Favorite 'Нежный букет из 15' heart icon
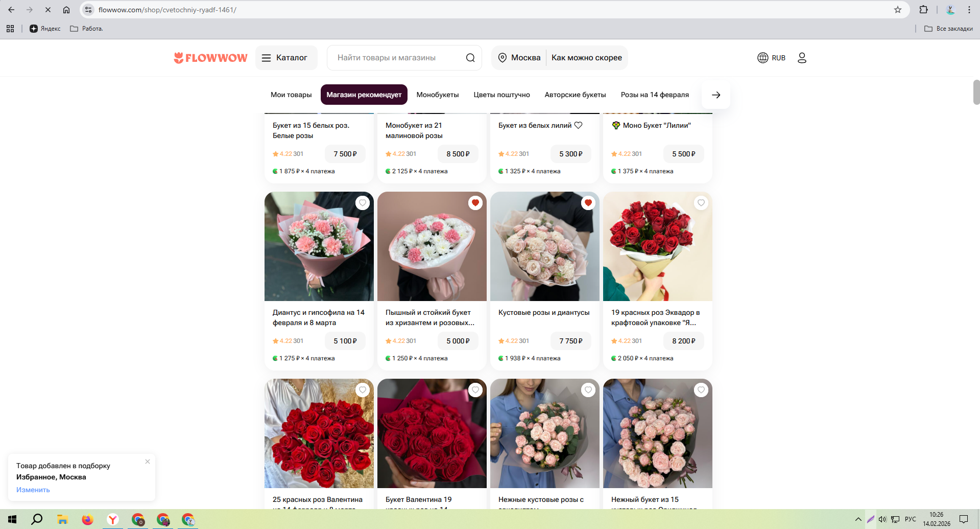The height and width of the screenshot is (529, 980). tap(701, 390)
